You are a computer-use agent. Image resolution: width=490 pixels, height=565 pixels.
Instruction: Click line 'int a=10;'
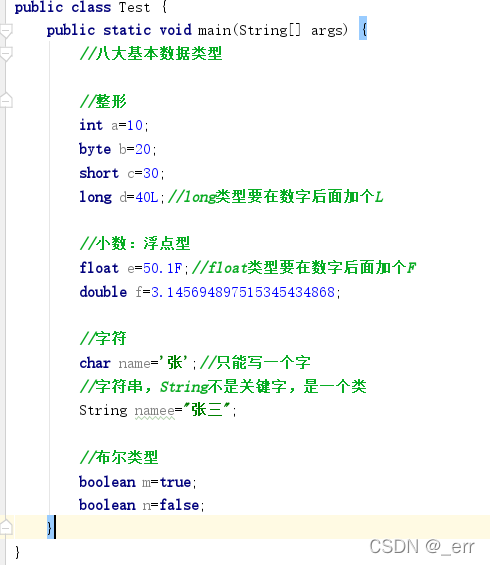(x=114, y=125)
